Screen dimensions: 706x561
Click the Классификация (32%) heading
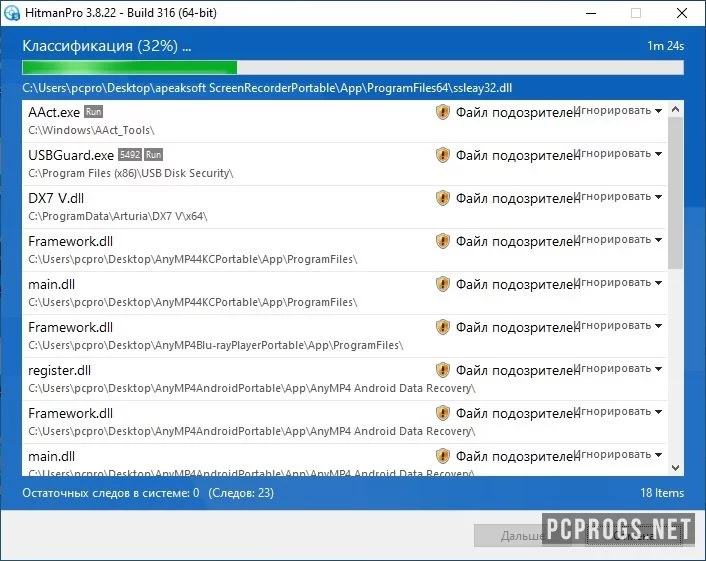[x=107, y=46]
